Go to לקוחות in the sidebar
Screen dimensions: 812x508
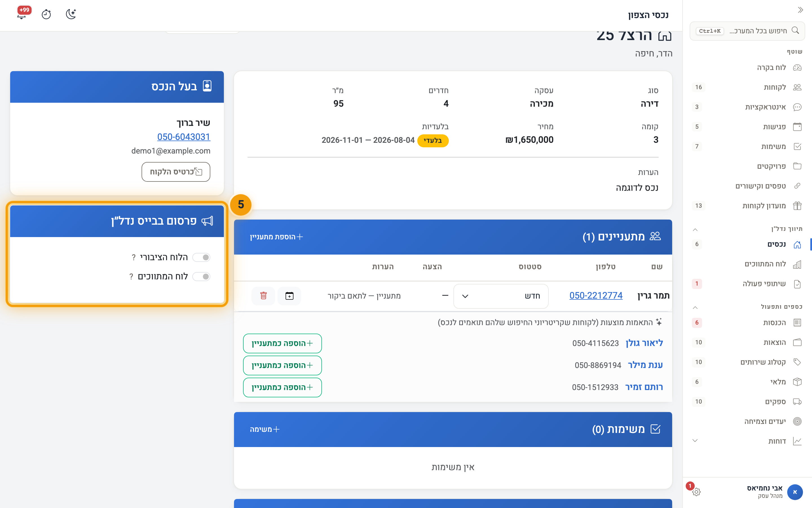(747, 87)
